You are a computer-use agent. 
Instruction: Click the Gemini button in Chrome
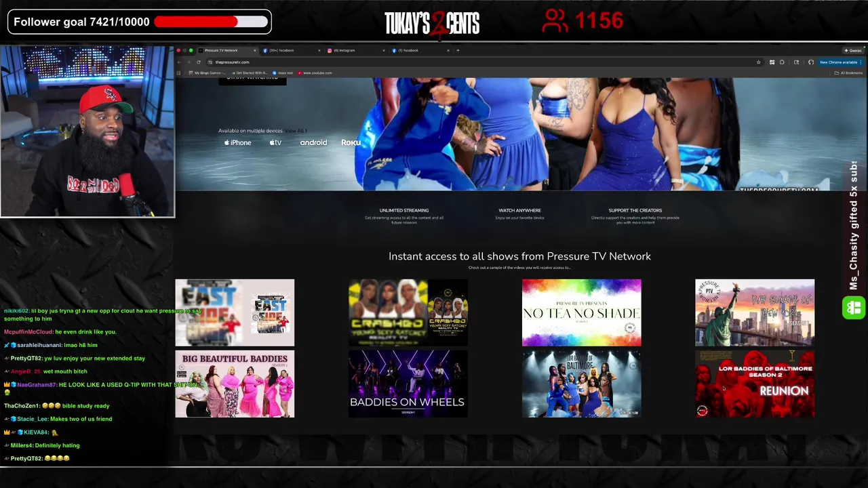tap(853, 51)
